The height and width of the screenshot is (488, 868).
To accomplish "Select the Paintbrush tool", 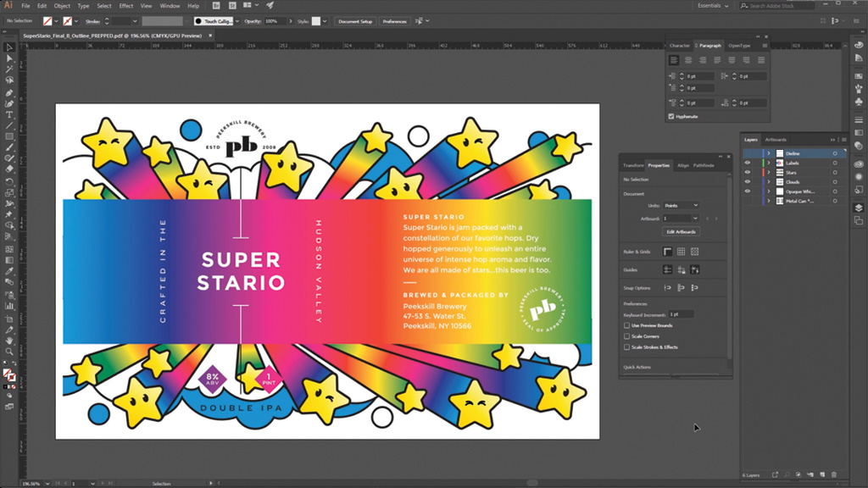I will (9, 147).
